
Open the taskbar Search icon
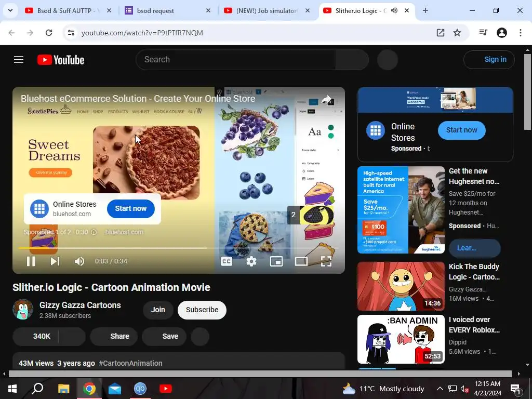coord(37,389)
